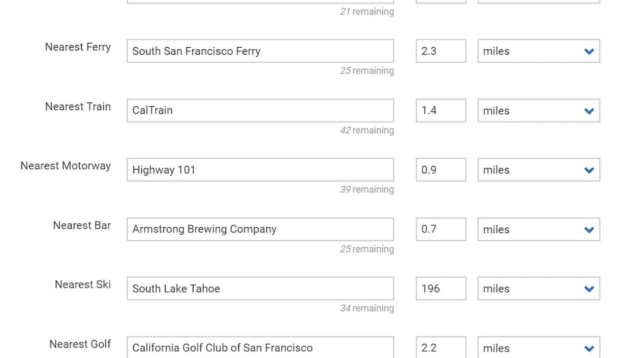The width and height of the screenshot is (644, 358).
Task: Click the California Golf Club name field
Action: point(260,348)
